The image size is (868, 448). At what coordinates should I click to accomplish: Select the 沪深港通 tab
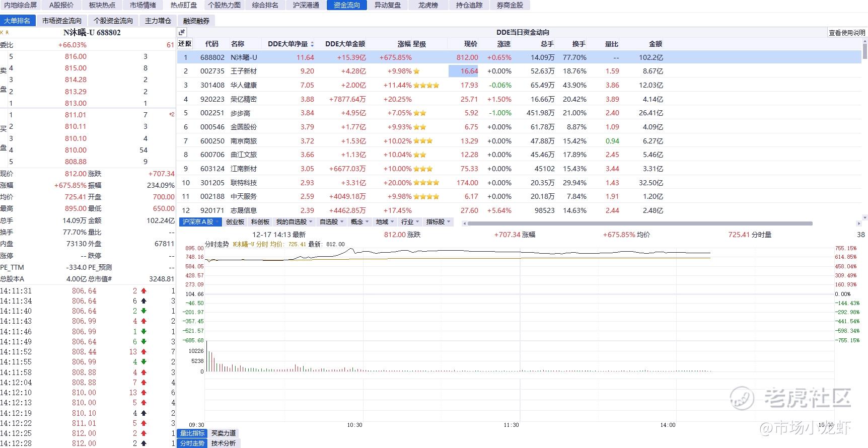[306, 5]
